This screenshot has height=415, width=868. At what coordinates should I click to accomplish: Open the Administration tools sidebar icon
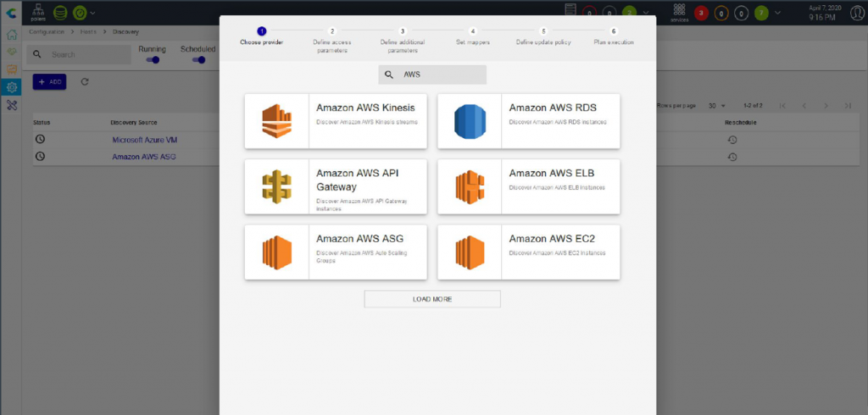point(11,105)
